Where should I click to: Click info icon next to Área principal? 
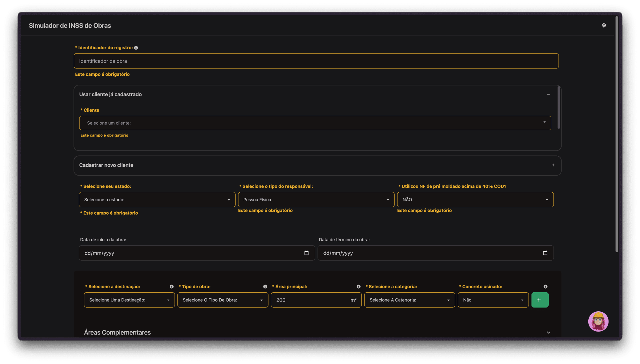click(x=358, y=287)
